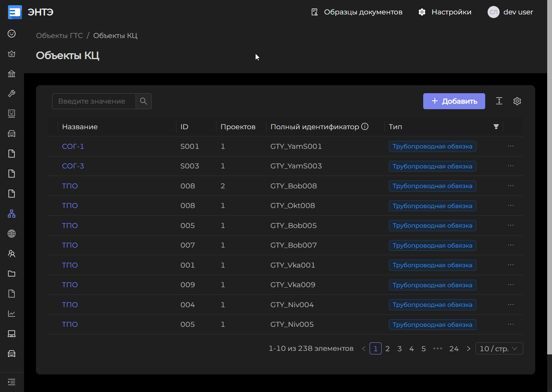Open table settings via the gear icon
The width and height of the screenshot is (552, 392).
click(517, 101)
